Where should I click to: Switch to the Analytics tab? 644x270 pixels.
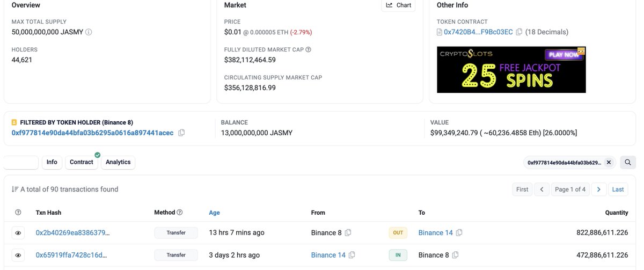coord(118,162)
